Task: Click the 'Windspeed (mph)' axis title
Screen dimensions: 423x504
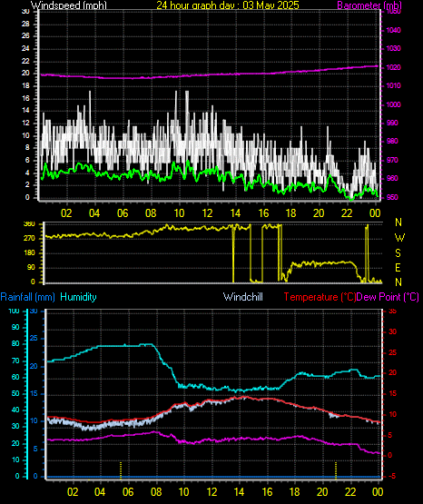Action: click(x=69, y=5)
